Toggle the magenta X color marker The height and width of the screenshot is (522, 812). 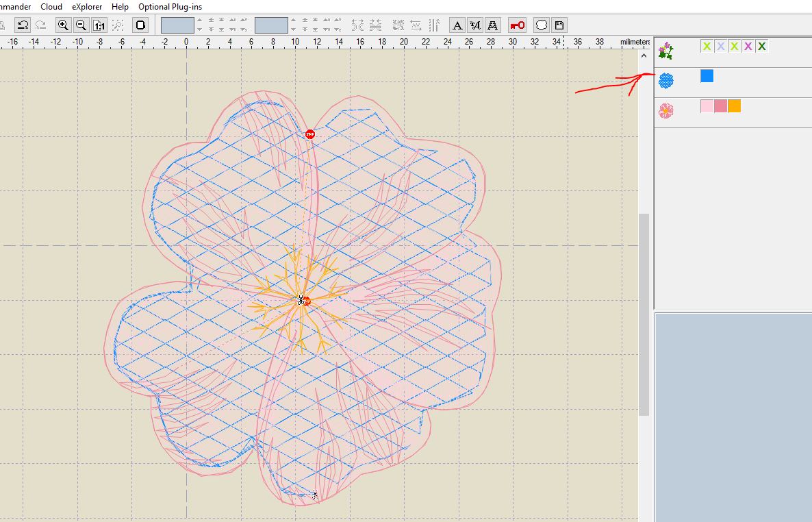tap(748, 47)
